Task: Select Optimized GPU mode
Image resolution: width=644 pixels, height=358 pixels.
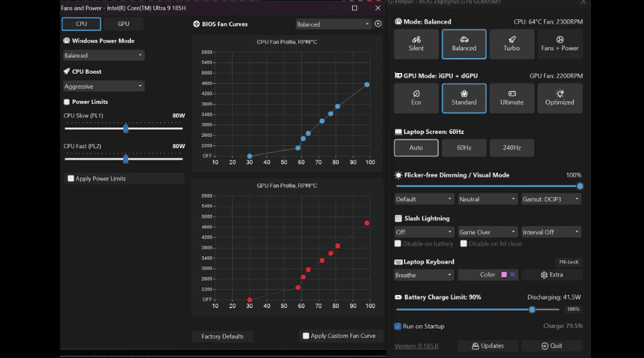Action: (x=560, y=98)
